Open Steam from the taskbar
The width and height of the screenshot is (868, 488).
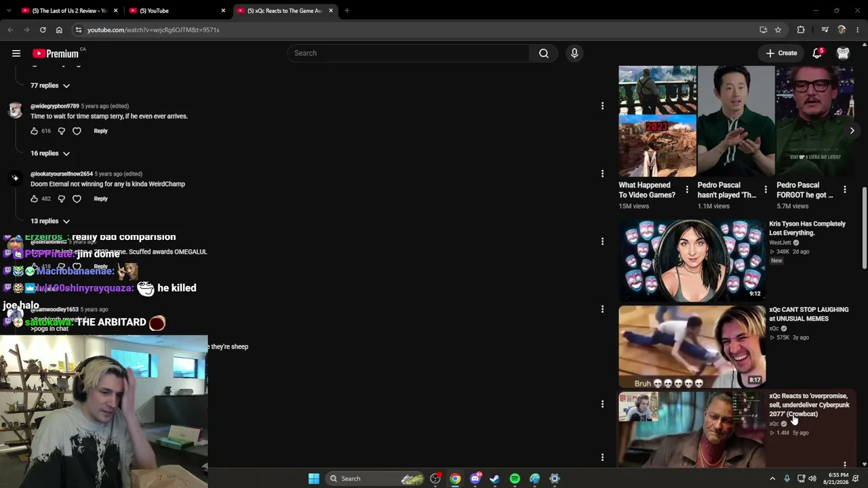(x=495, y=479)
